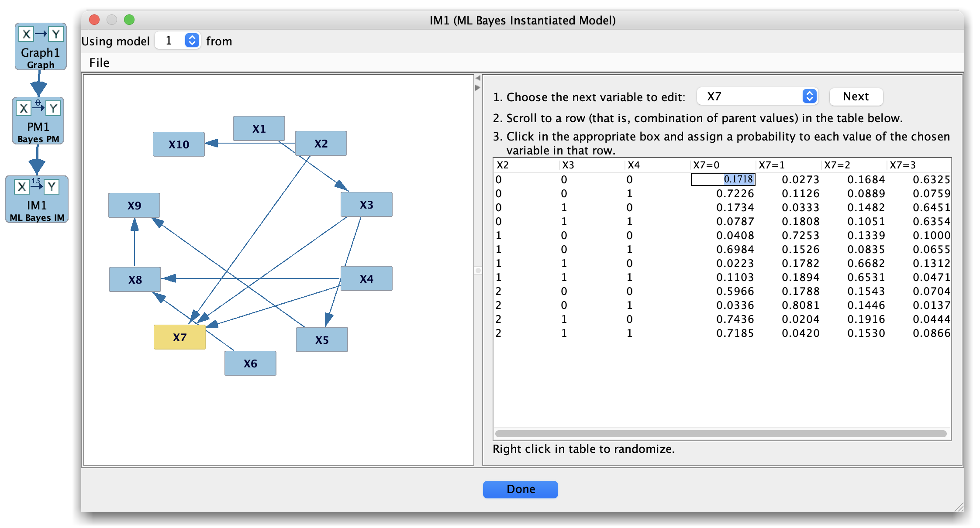Click graph node X9
980x528 pixels.
coord(134,206)
